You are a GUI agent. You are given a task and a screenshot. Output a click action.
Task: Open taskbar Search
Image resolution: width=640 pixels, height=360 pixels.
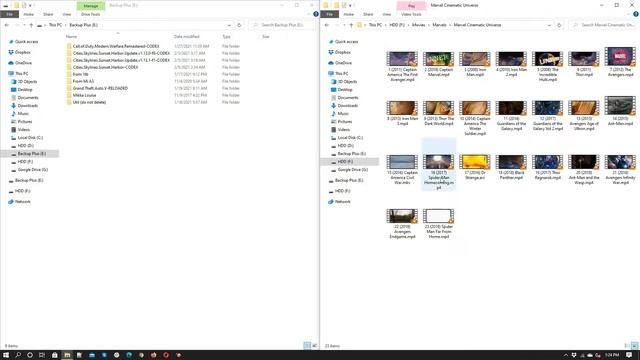(18, 355)
